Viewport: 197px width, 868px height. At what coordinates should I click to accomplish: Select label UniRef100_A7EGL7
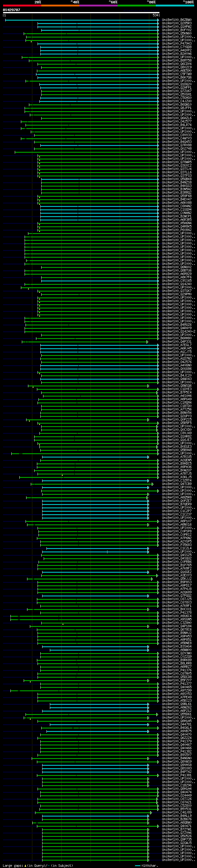point(177,345)
